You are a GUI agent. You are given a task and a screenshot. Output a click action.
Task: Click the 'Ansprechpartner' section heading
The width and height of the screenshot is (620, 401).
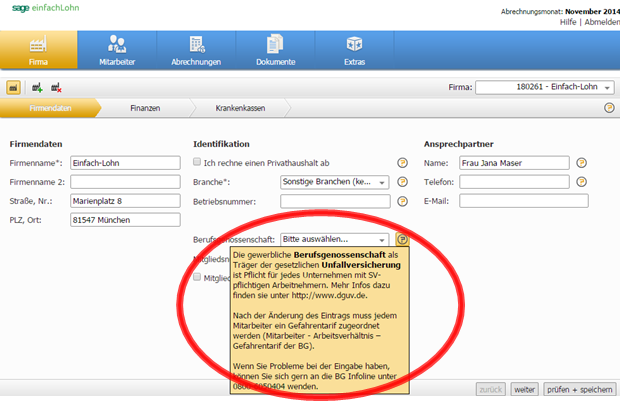pos(459,144)
